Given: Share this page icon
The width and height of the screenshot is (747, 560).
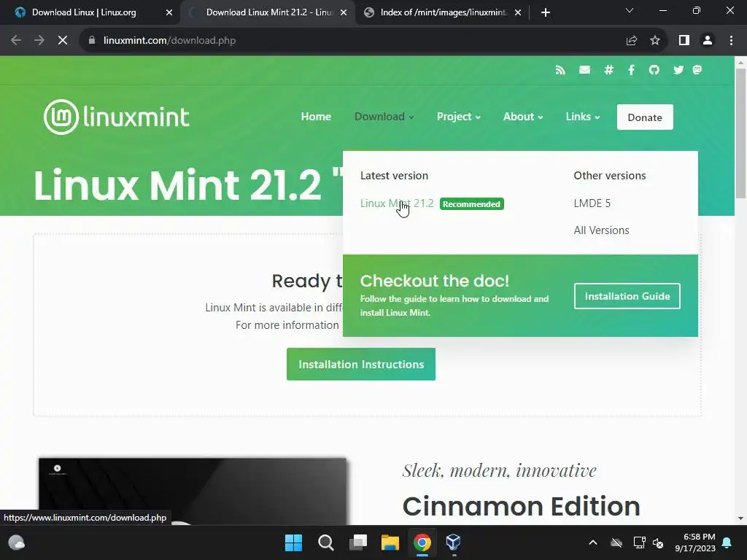Looking at the screenshot, I should click(632, 41).
